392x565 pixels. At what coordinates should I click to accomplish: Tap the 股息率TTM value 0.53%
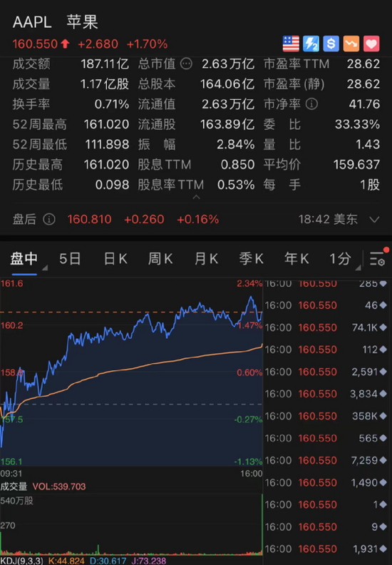pos(236,185)
